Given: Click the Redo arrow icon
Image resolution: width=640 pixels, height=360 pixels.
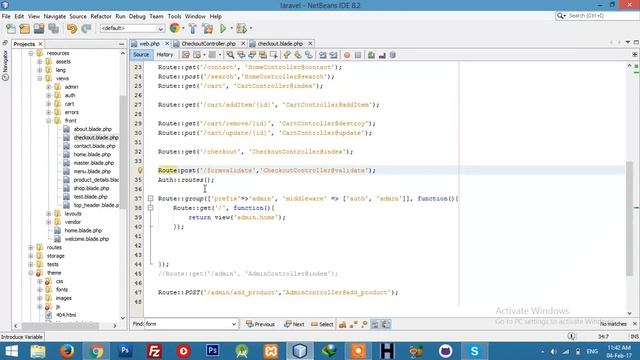Looking at the screenshot, I should click(86, 28).
